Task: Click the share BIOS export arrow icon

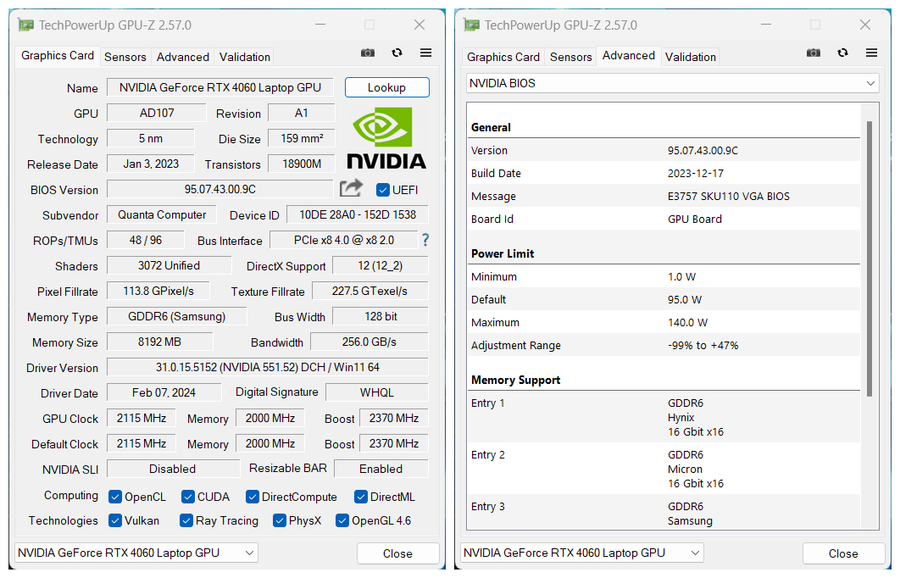Action: pos(351,188)
